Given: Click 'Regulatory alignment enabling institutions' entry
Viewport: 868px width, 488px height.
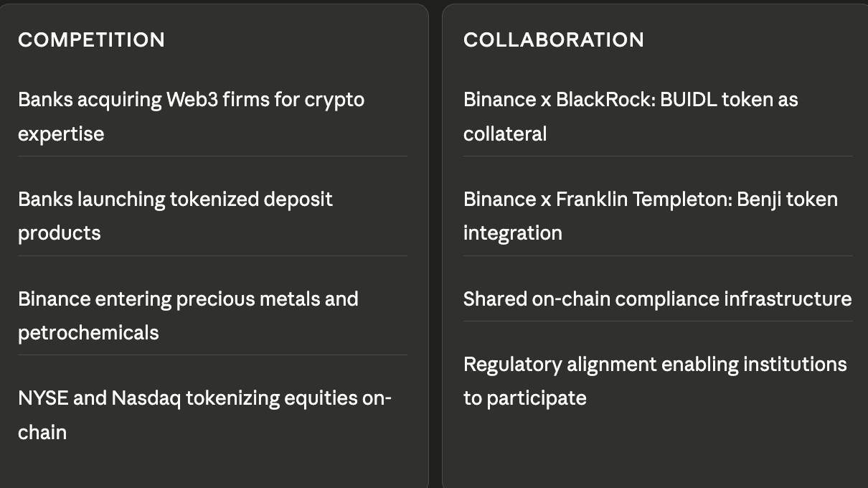Looking at the screenshot, I should pyautogui.click(x=655, y=380).
